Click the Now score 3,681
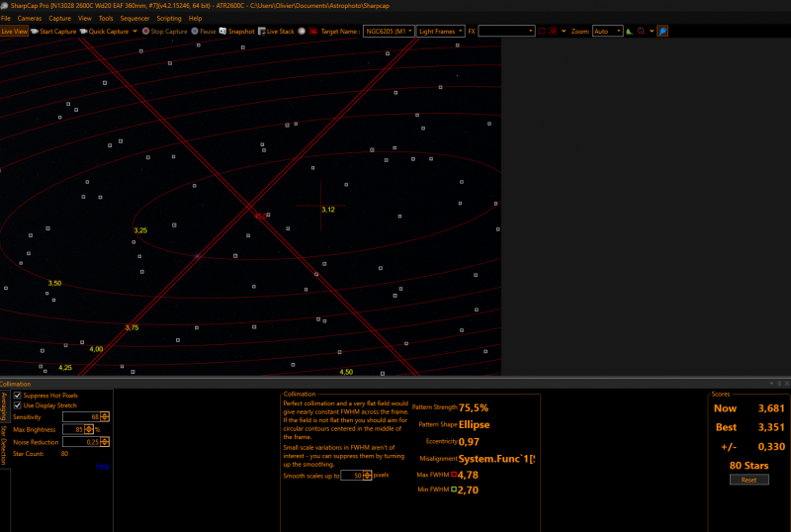 coord(771,408)
